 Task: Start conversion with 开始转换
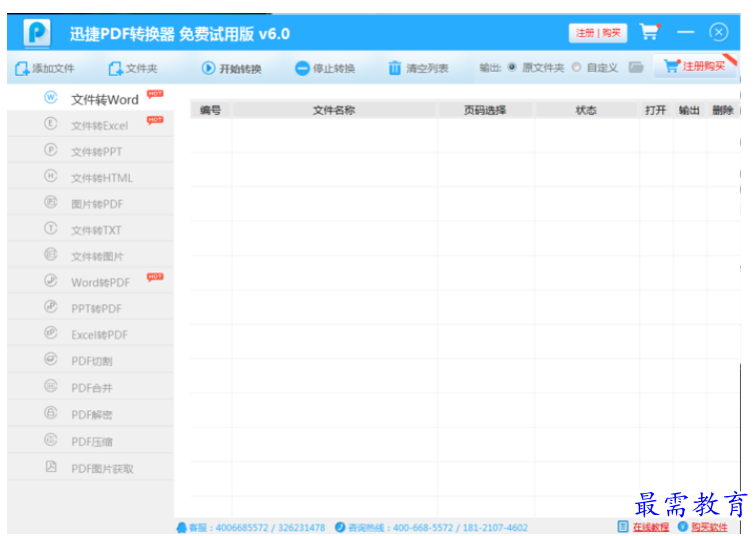point(232,69)
